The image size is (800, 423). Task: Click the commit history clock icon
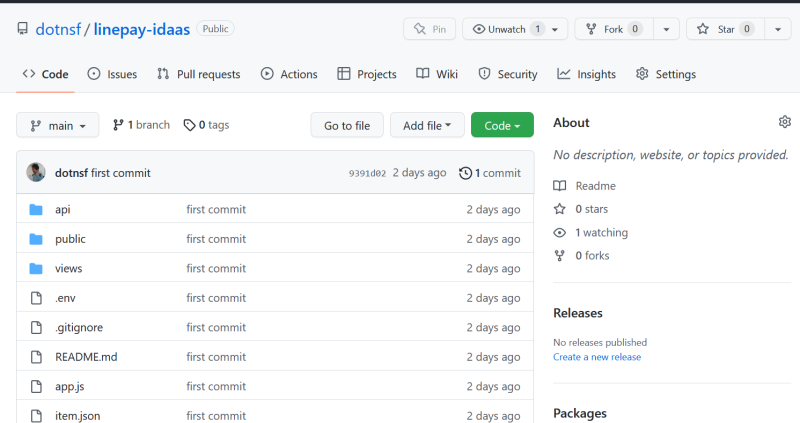point(465,173)
